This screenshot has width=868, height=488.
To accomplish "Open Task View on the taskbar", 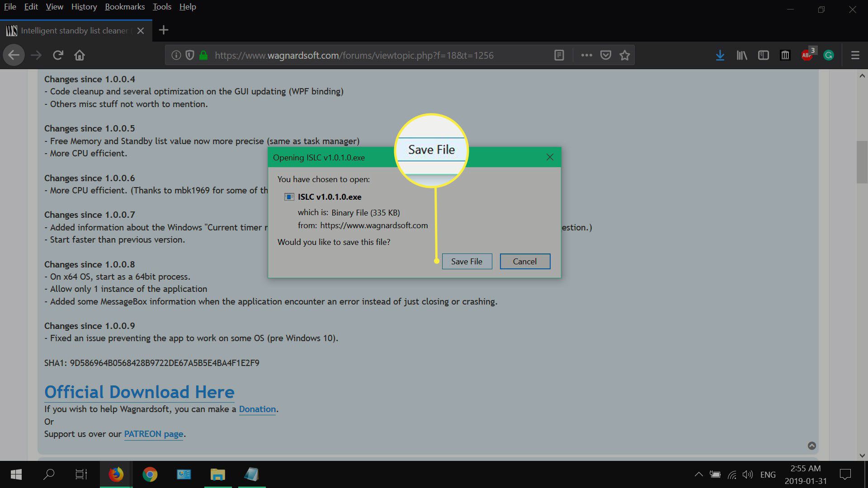I will (x=81, y=474).
